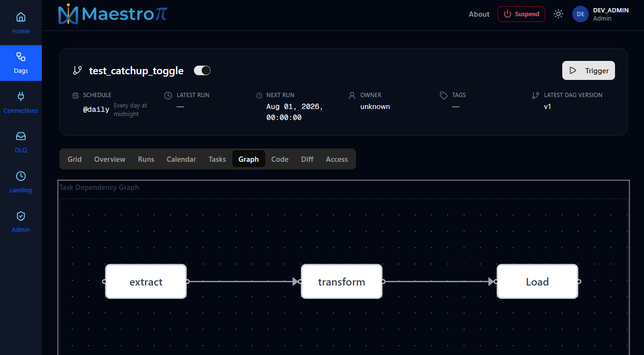
Task: Click the DAG name test_catchup_toggle
Action: pyautogui.click(x=136, y=70)
